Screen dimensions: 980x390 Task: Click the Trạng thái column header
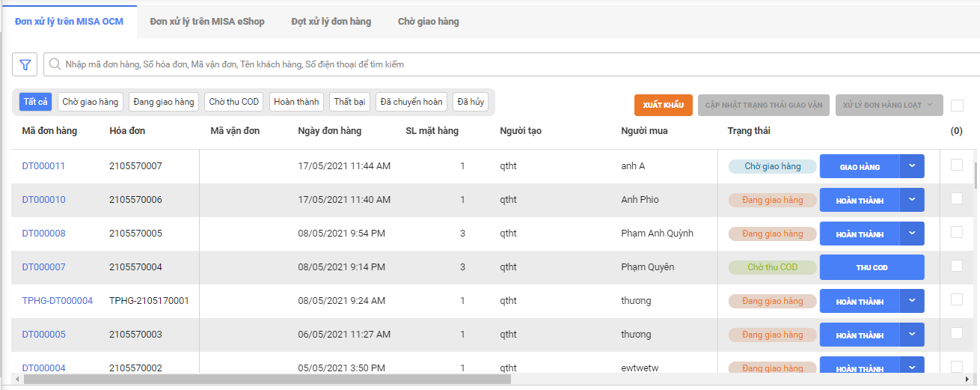pyautogui.click(x=749, y=131)
